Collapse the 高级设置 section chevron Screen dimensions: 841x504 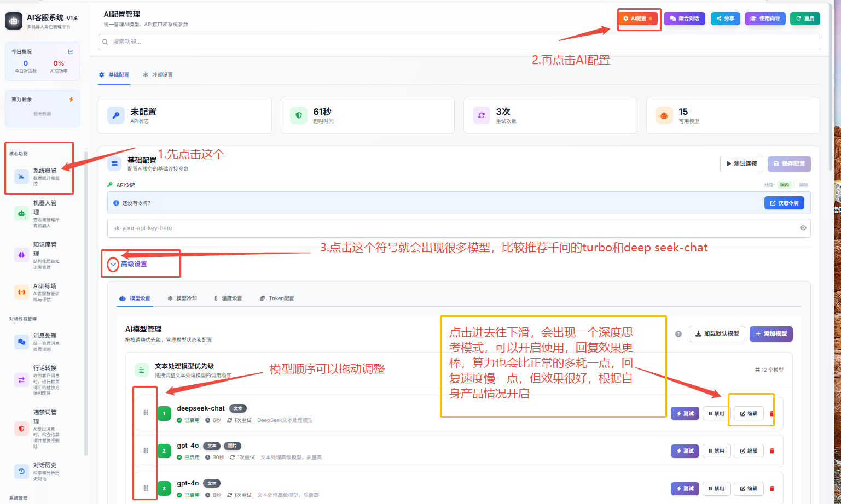click(113, 265)
